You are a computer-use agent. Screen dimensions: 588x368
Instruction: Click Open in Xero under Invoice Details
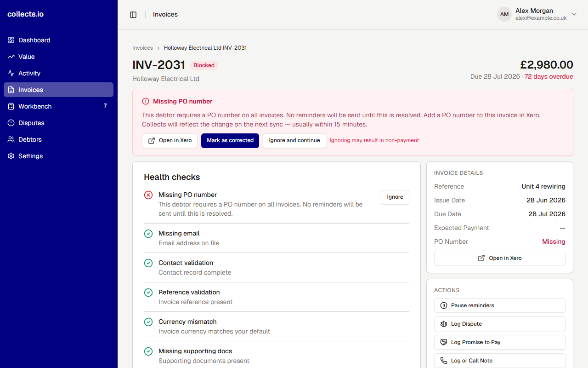click(x=500, y=258)
